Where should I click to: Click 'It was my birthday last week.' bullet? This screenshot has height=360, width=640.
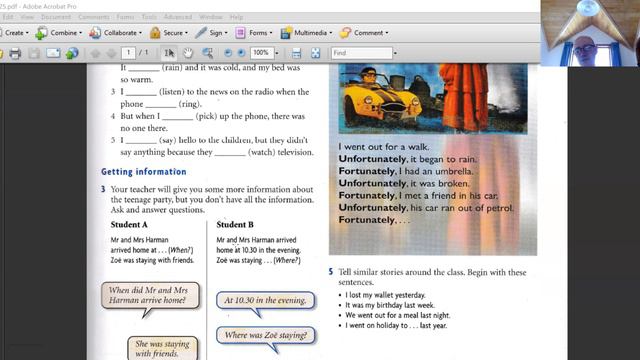[390, 305]
